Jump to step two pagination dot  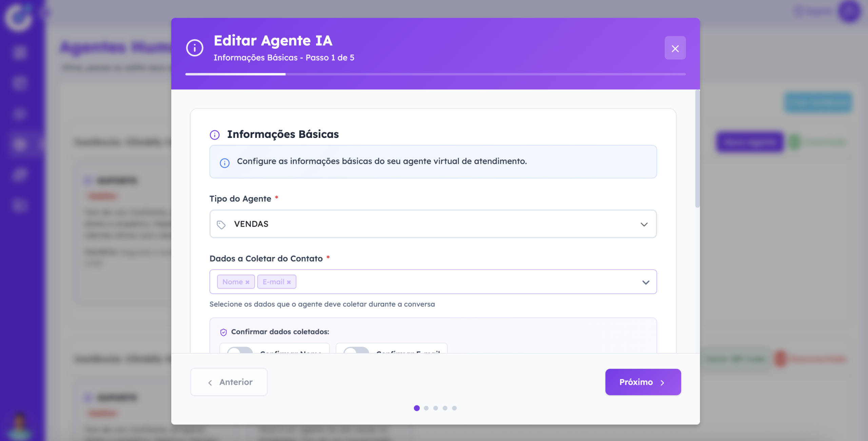tap(426, 408)
